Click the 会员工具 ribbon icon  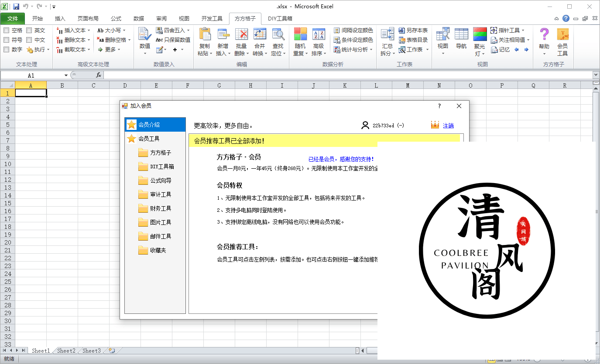562,34
